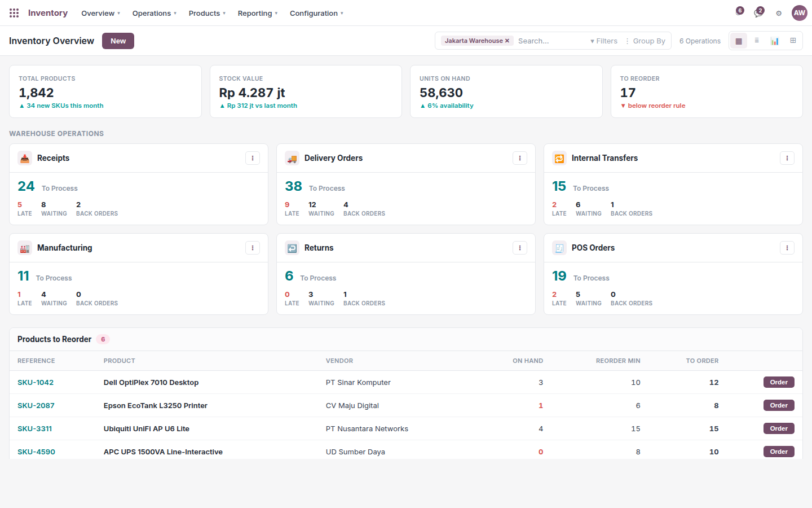The height and width of the screenshot is (508, 812).
Task: Switch to pivot view
Action: [x=793, y=41]
